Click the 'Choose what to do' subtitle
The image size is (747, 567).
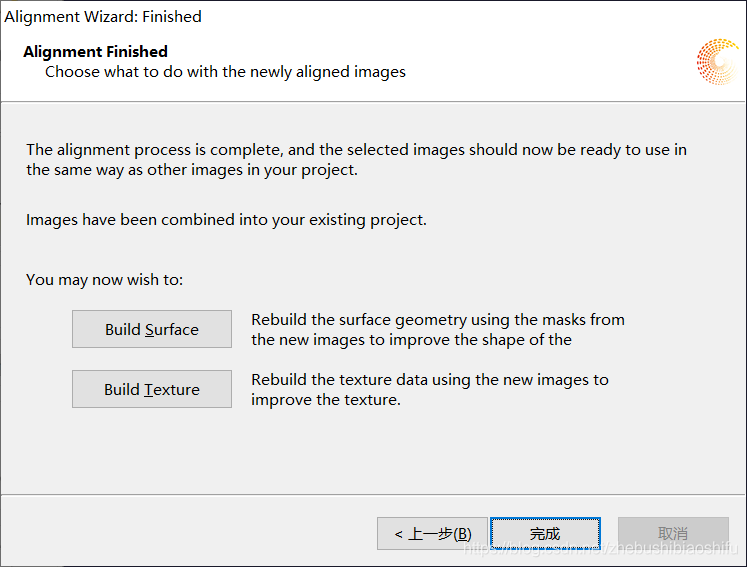pyautogui.click(x=225, y=72)
